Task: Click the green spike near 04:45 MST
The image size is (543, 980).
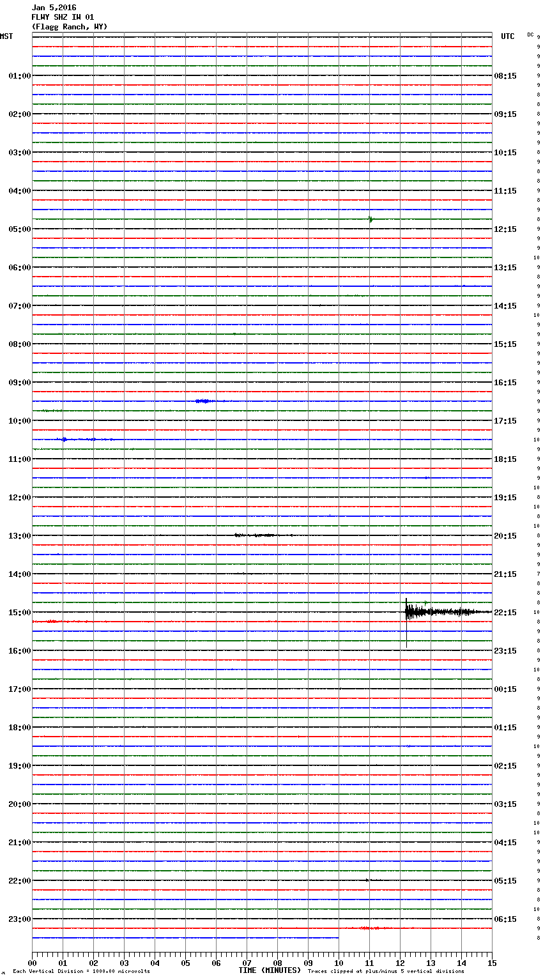Action: [x=371, y=219]
